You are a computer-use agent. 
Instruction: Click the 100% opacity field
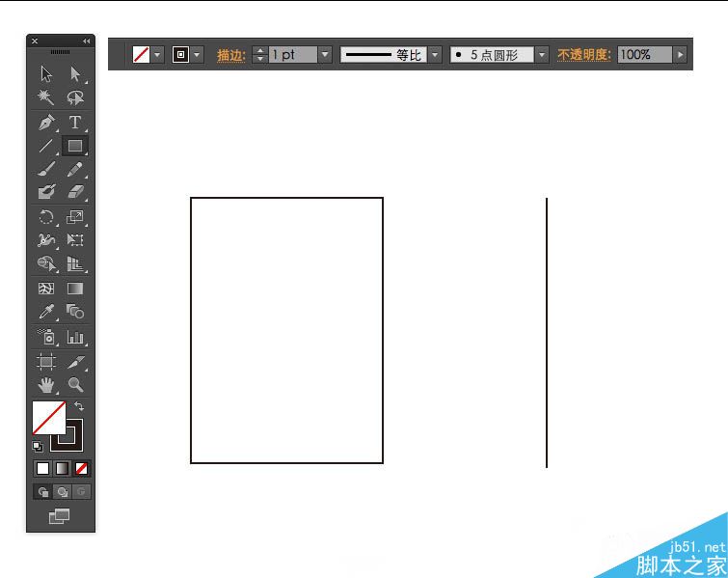pos(645,54)
